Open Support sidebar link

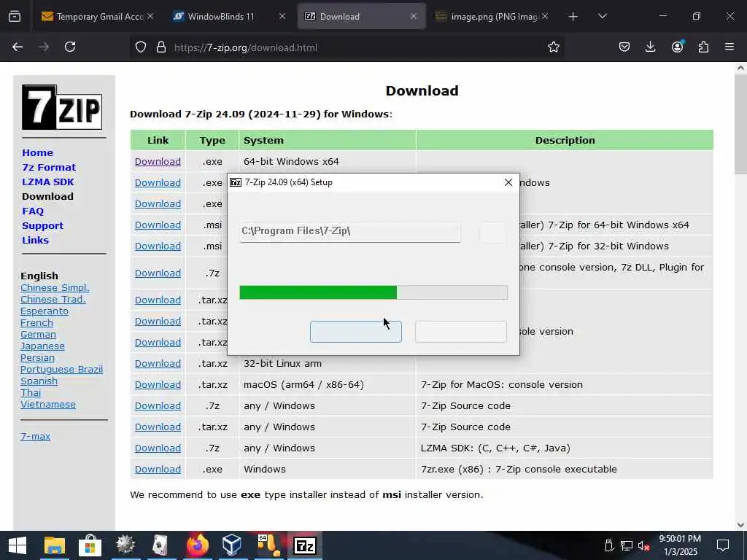coord(42,226)
